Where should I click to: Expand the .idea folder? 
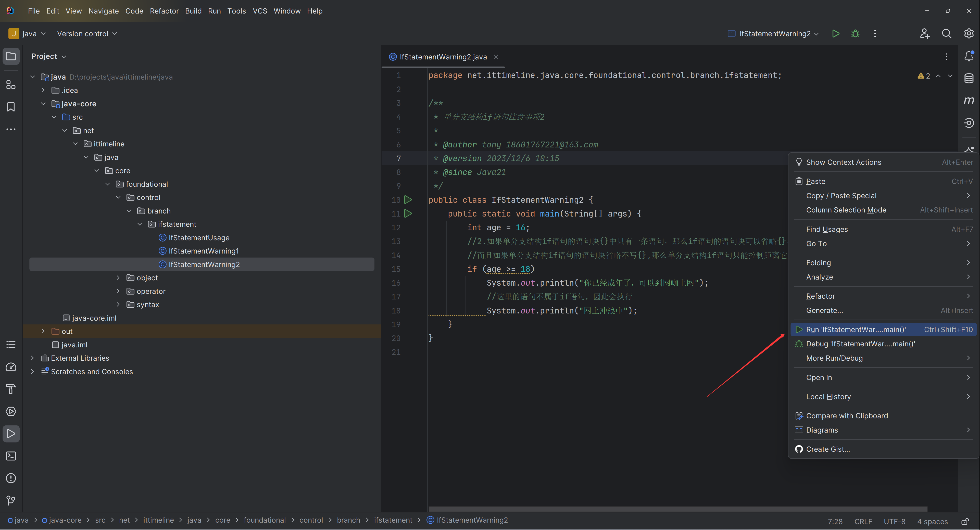click(x=43, y=90)
